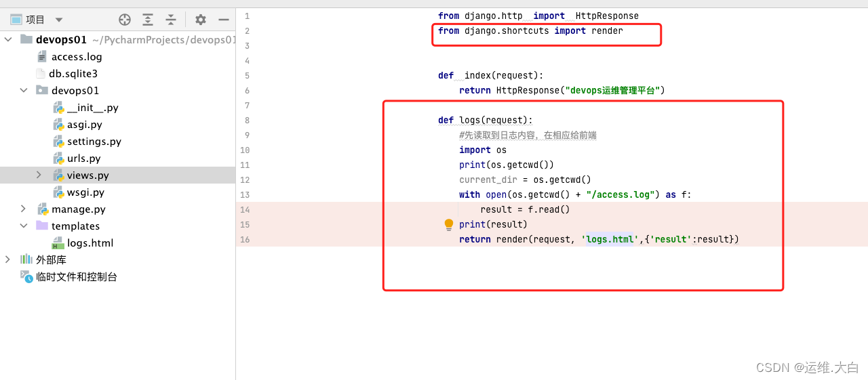
Task: Collapse all items in project tree
Action: click(x=171, y=20)
